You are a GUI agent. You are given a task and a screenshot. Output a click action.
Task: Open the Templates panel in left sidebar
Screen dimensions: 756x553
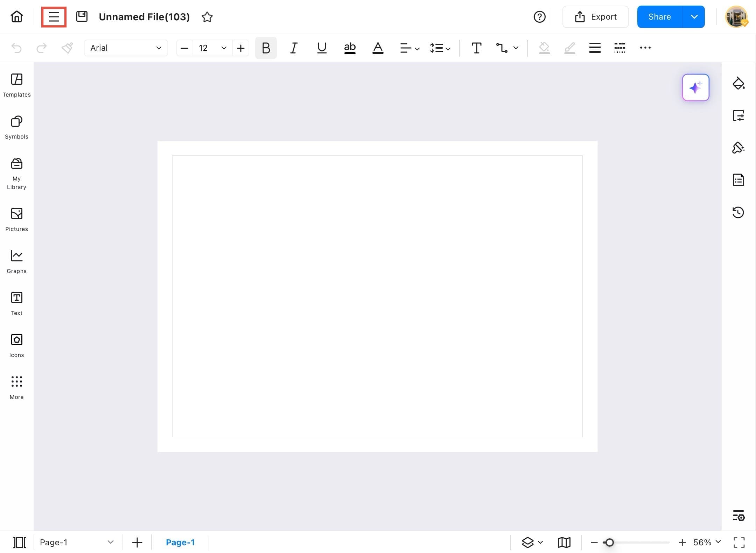[16, 85]
